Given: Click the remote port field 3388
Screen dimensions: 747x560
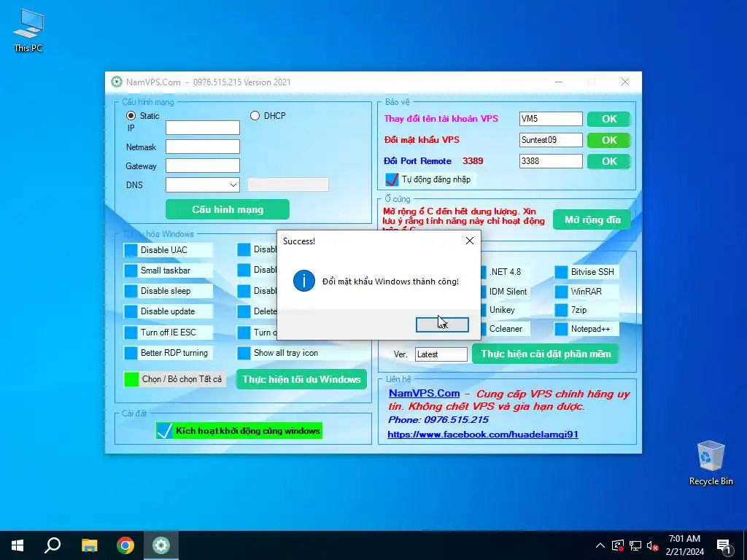Looking at the screenshot, I should pos(551,161).
